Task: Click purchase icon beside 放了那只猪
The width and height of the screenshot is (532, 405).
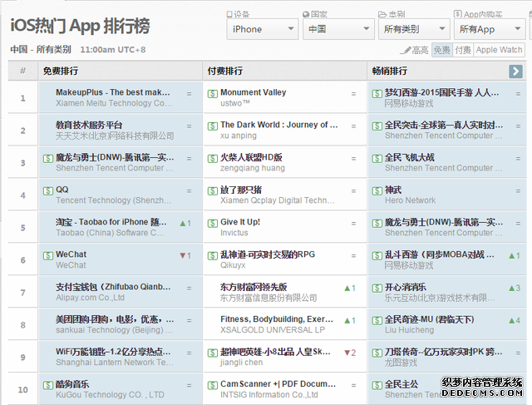Action: click(213, 190)
